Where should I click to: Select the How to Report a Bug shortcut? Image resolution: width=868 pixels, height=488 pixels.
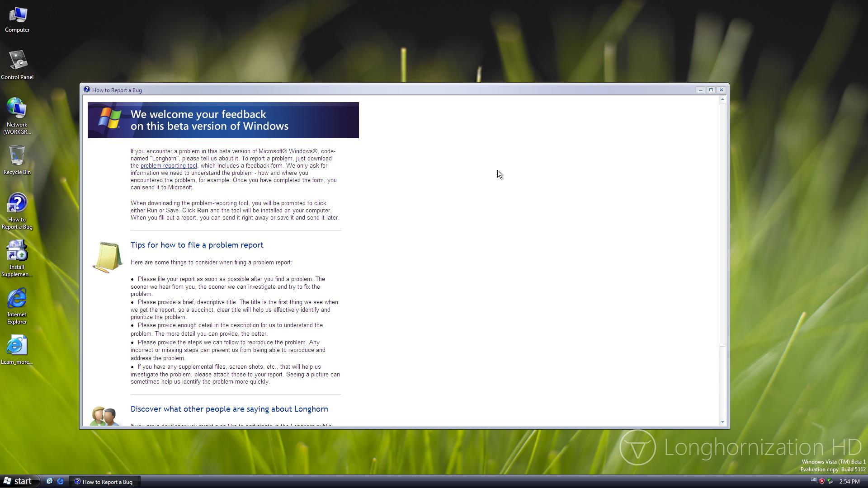(17, 211)
